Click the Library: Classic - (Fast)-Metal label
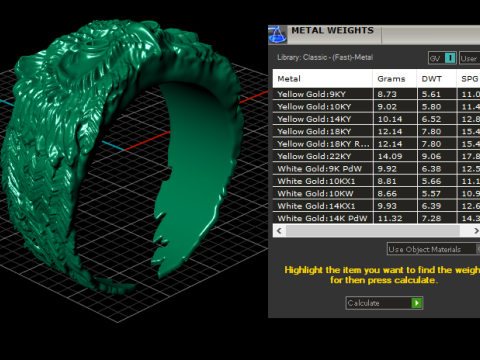 pos(325,57)
